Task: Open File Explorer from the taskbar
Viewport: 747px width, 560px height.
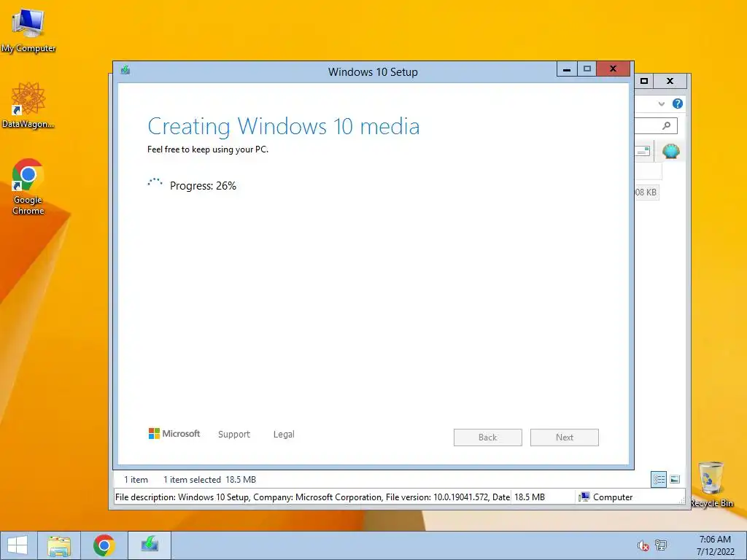Action: click(x=59, y=545)
